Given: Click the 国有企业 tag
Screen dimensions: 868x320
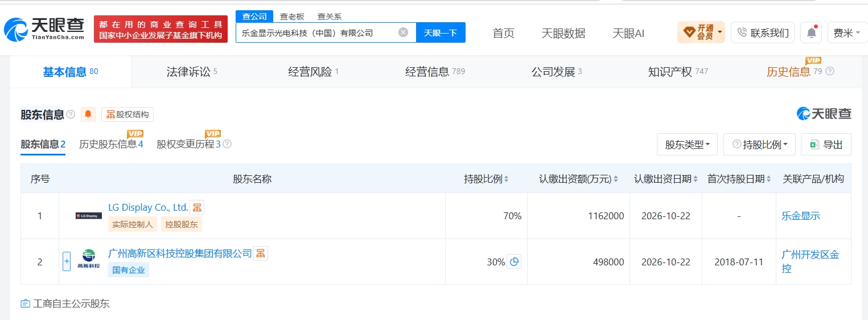Looking at the screenshot, I should (129, 270).
